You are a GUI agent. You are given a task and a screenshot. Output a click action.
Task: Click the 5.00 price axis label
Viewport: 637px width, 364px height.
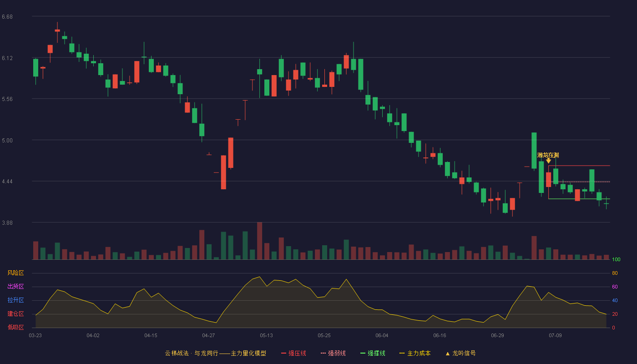click(x=7, y=141)
